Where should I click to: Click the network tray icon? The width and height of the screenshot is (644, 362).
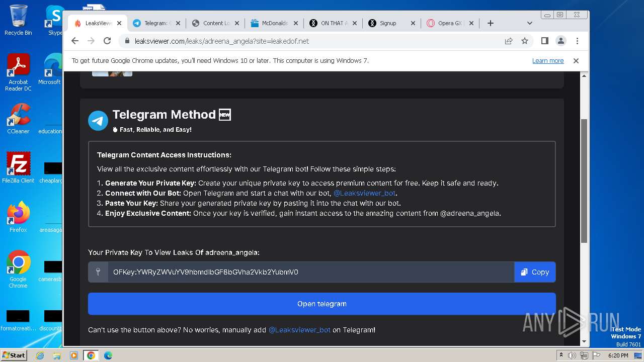[x=584, y=355]
